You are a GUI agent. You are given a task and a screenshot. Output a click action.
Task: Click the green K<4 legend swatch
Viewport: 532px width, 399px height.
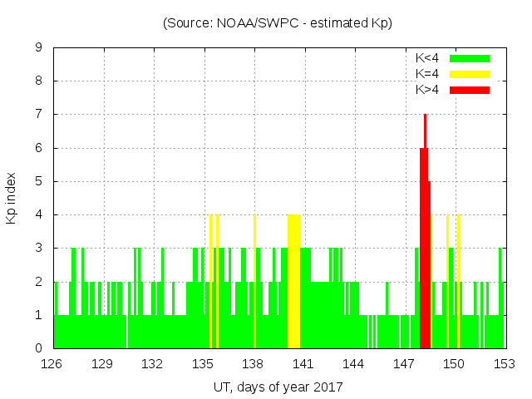[470, 58]
